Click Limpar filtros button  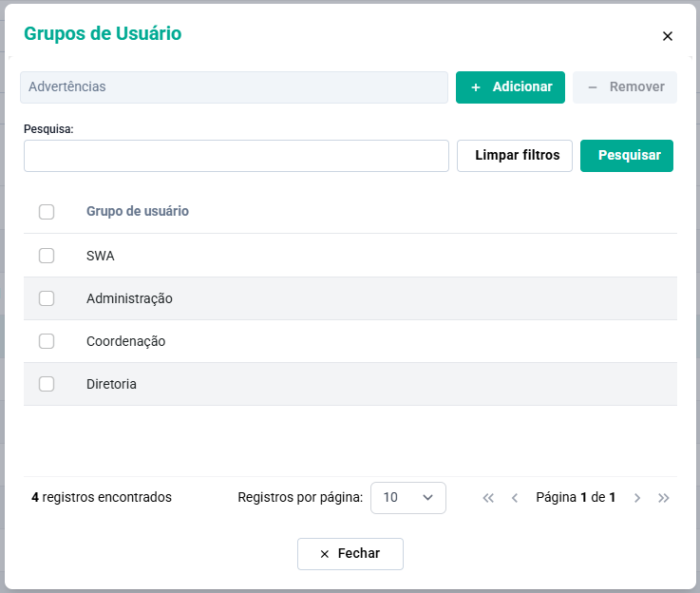click(514, 156)
